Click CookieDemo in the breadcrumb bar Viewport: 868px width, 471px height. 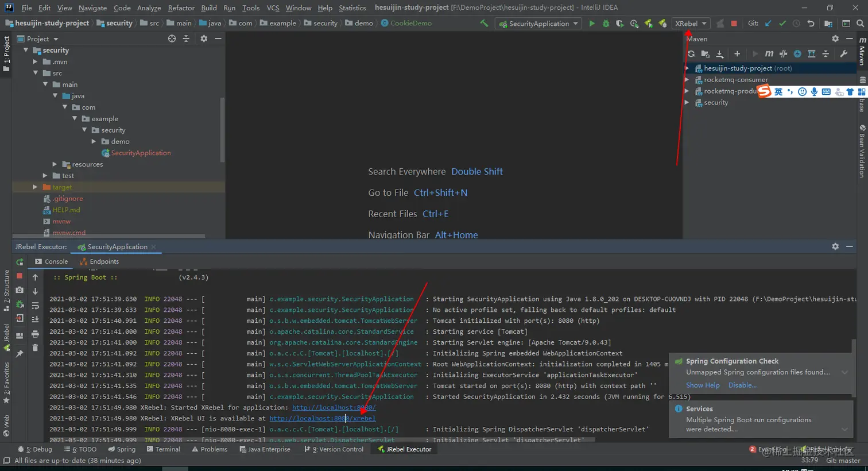[x=406, y=23]
